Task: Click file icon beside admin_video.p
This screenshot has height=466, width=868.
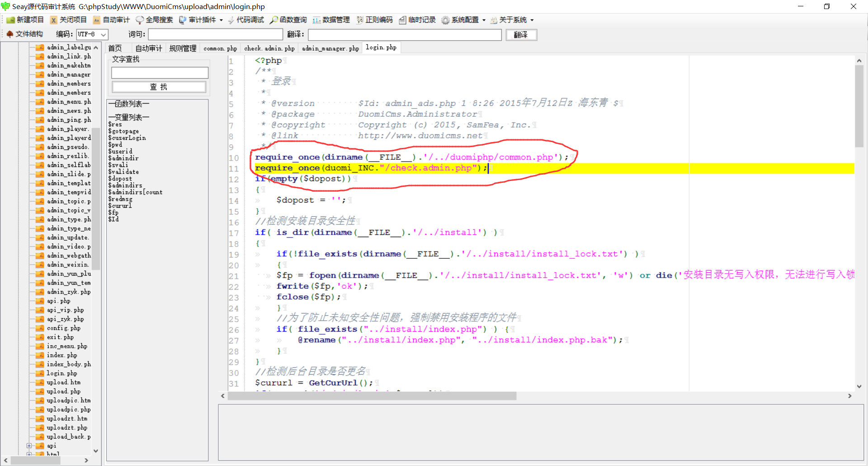Action: [x=40, y=247]
